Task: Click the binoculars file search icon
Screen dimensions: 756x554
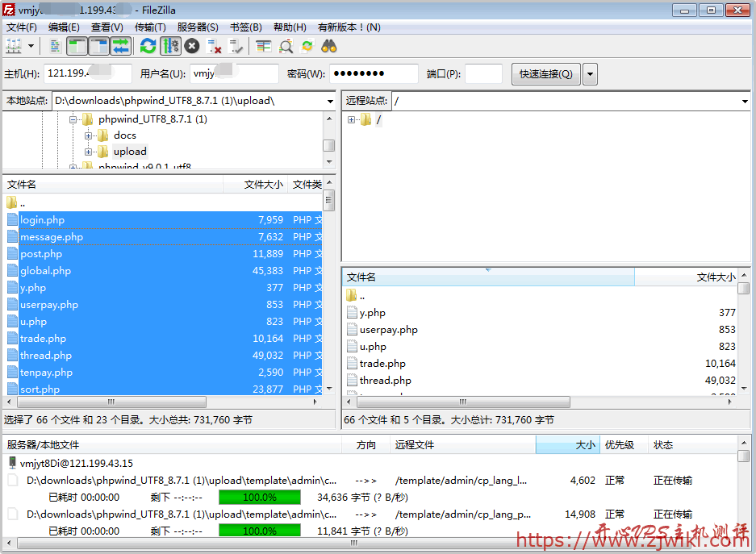Action: click(329, 46)
